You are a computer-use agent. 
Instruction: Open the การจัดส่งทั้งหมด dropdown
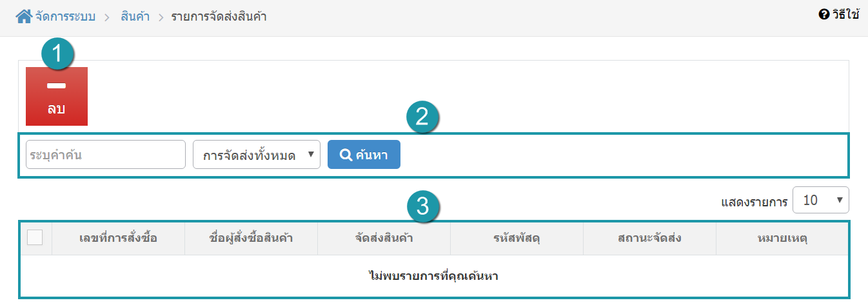257,155
